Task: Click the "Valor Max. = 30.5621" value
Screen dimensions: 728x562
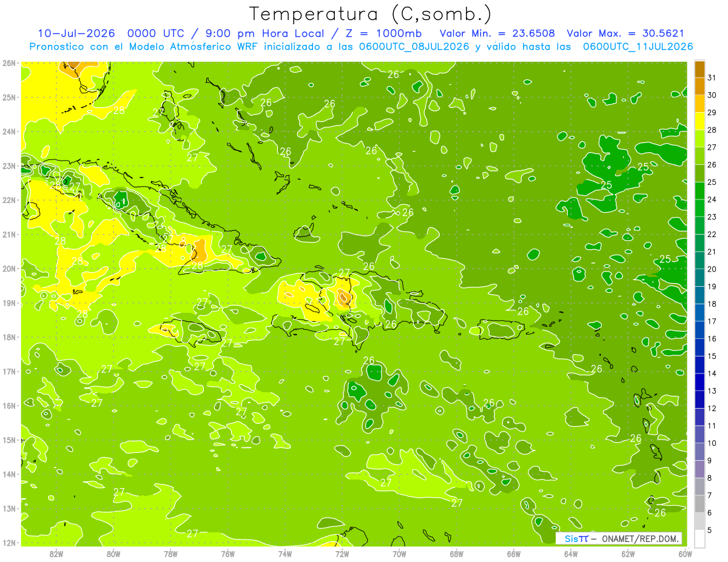Action: 625,33
